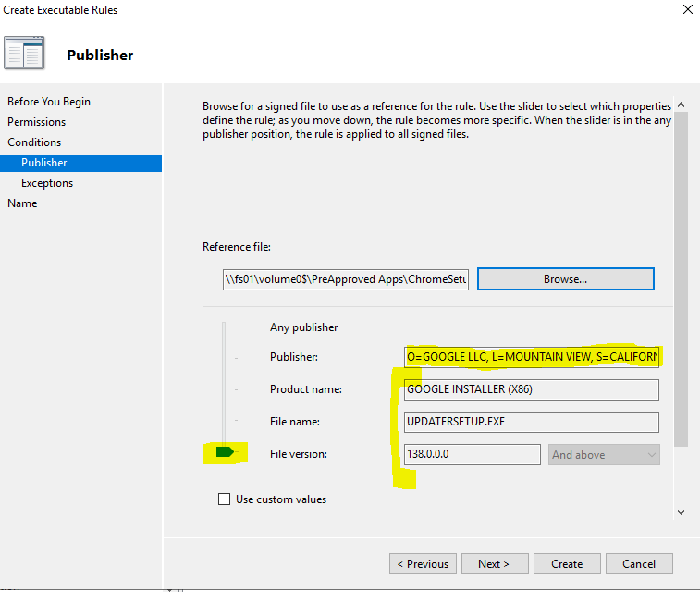Screen dimensions: 700x592
Task: Proceed with the Next button
Action: coord(495,564)
